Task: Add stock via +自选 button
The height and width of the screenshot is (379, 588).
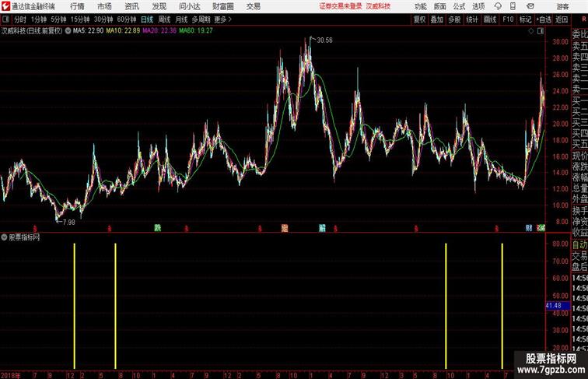Action: click(544, 19)
